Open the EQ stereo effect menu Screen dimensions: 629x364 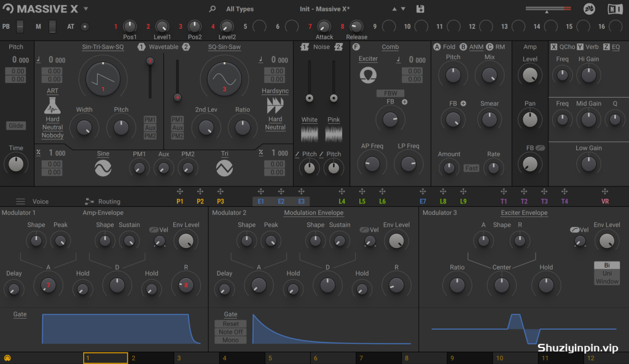615,47
